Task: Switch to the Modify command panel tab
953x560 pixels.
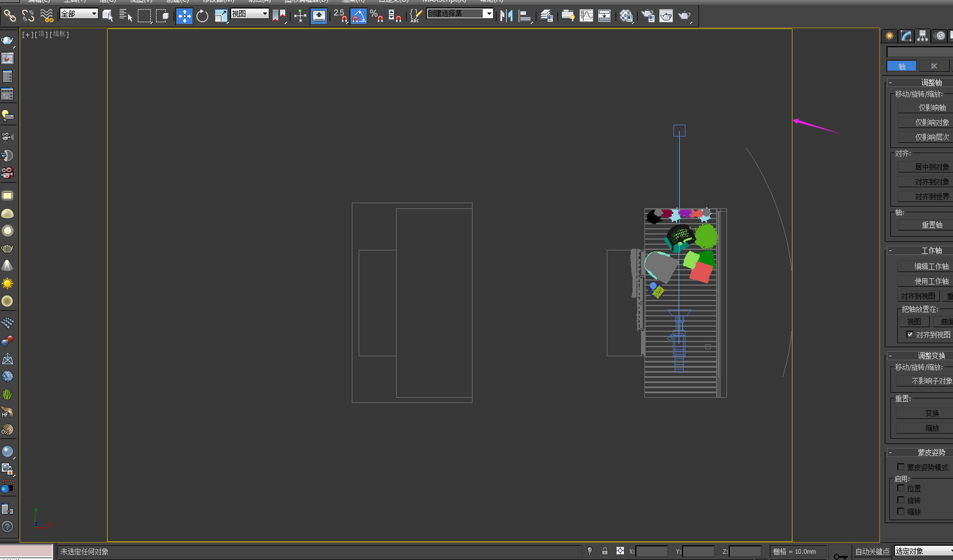Action: [906, 36]
